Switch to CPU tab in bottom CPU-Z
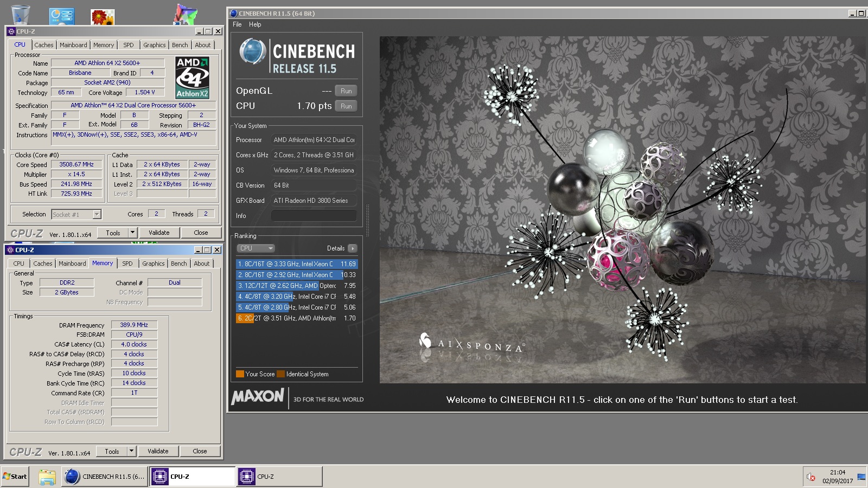The height and width of the screenshot is (488, 868). (x=19, y=264)
